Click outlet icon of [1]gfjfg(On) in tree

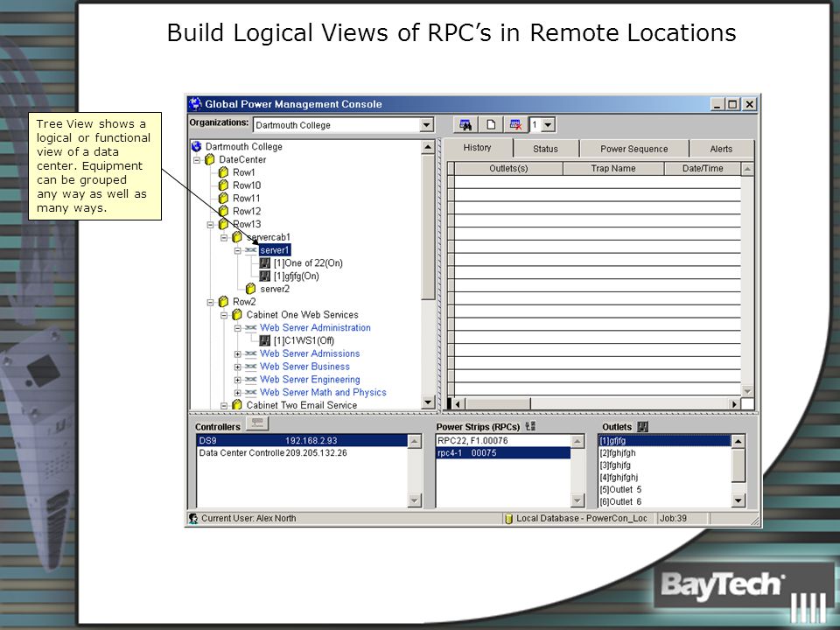click(x=264, y=276)
